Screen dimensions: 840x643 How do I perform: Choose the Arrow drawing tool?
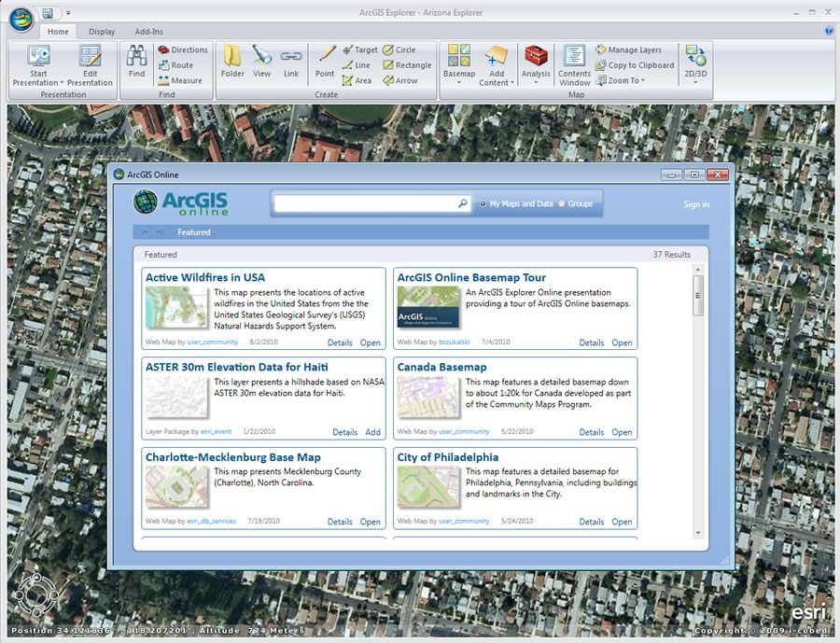(x=400, y=81)
